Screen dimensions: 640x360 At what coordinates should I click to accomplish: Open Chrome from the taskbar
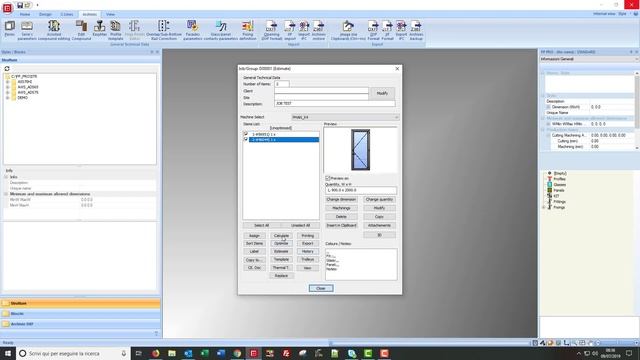(237, 353)
